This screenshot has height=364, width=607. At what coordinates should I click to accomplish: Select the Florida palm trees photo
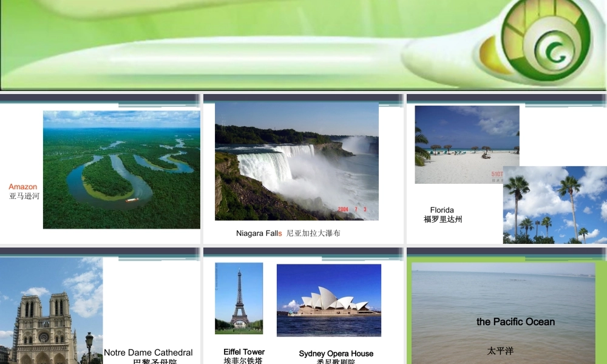[555, 204]
